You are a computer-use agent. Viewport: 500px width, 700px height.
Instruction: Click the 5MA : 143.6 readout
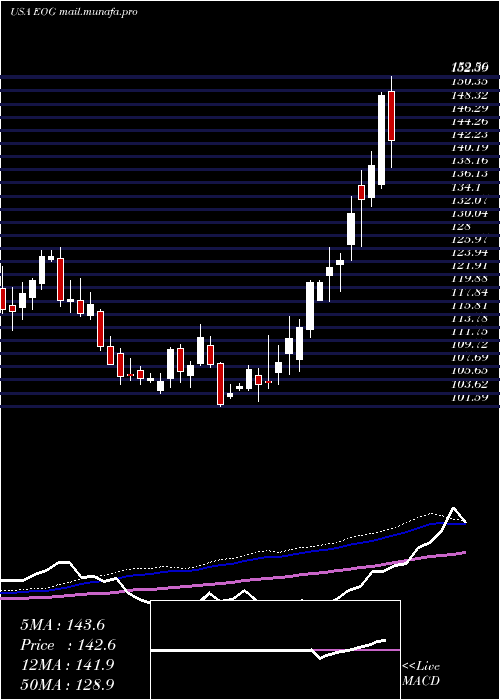coord(62,625)
